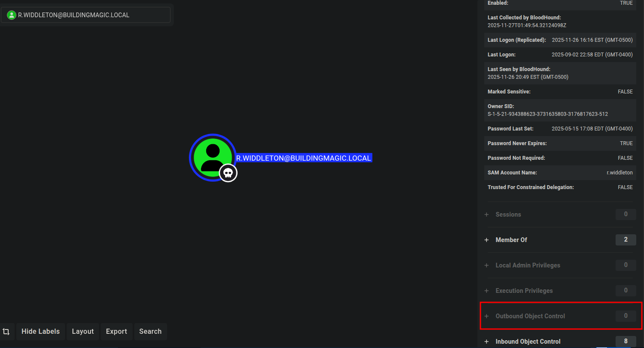Click the crop icon in bottom toolbar

[6, 332]
